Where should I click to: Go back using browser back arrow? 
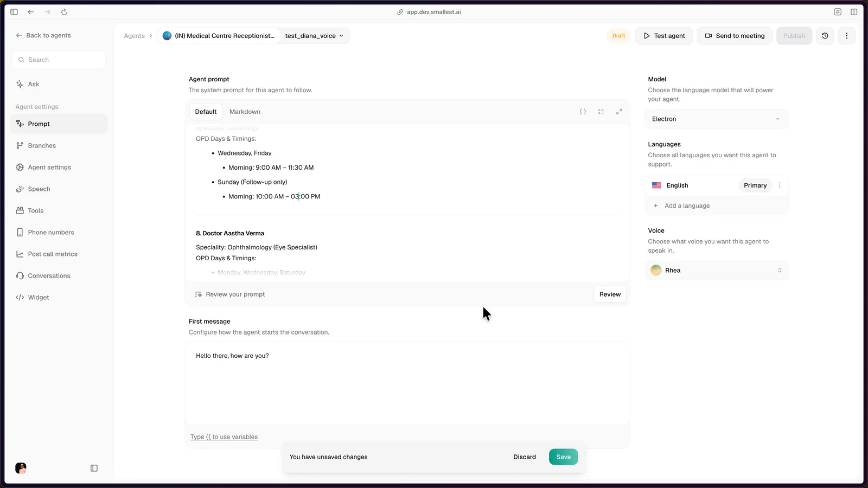[x=31, y=12]
